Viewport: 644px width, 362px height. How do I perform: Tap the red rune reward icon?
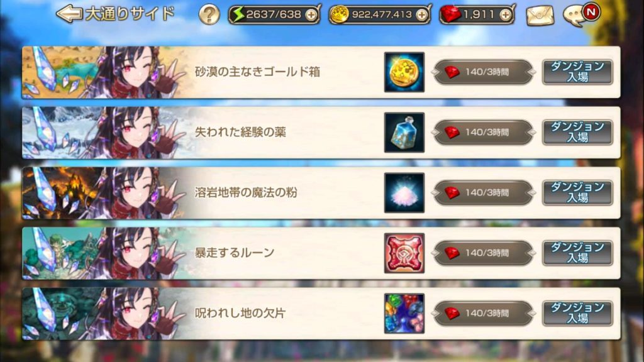click(x=404, y=253)
